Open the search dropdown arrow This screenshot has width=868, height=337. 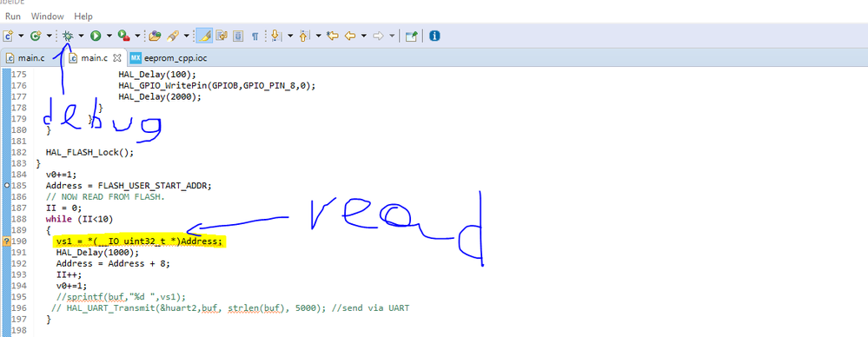pyautogui.click(x=187, y=36)
